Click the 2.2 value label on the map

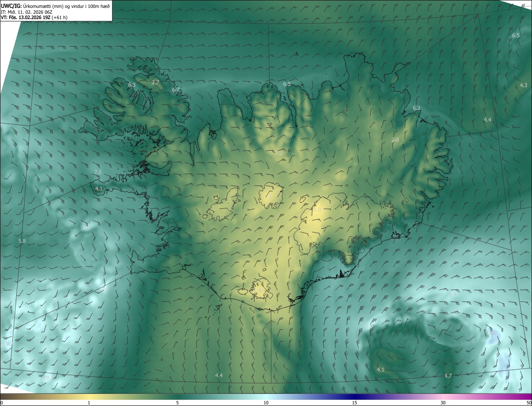[279, 153]
